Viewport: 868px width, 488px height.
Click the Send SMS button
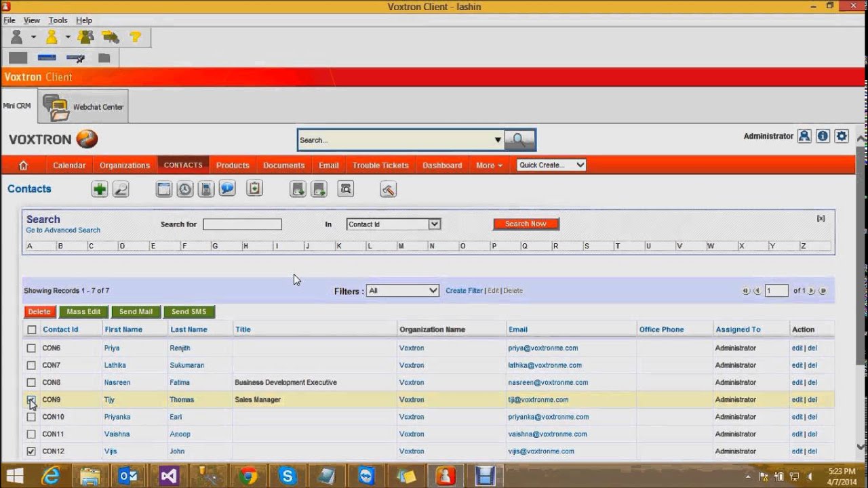[x=189, y=312]
